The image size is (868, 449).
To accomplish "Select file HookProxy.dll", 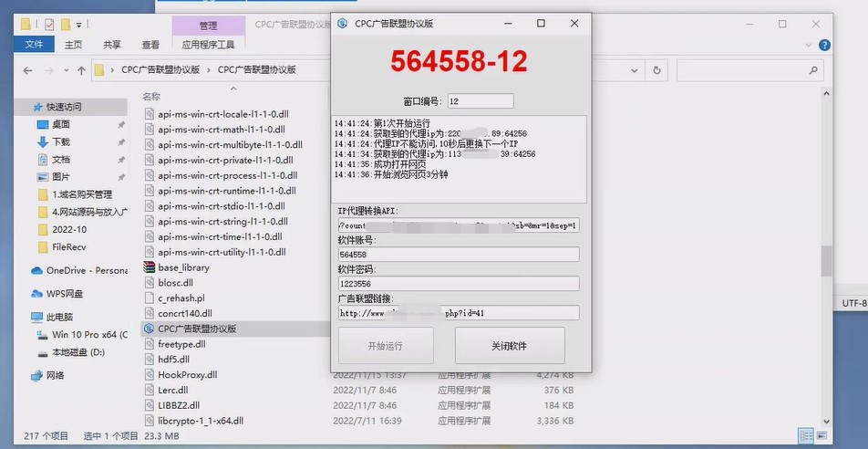I will 188,375.
